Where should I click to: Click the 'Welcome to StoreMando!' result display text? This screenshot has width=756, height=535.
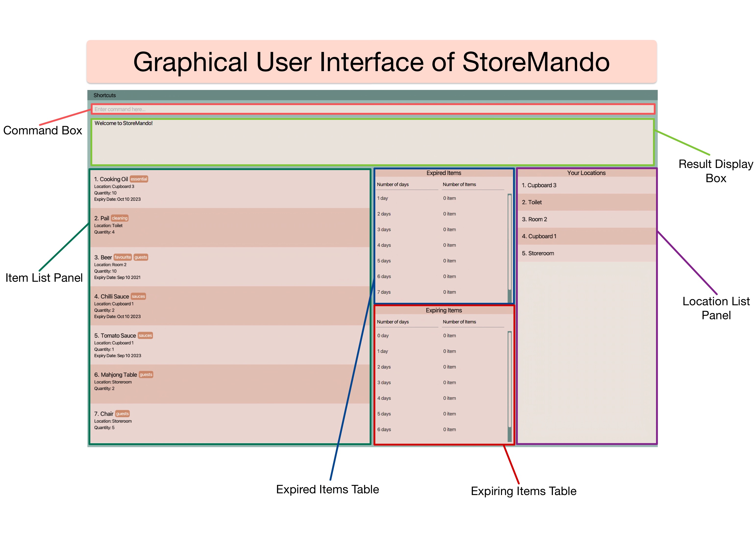(x=123, y=123)
